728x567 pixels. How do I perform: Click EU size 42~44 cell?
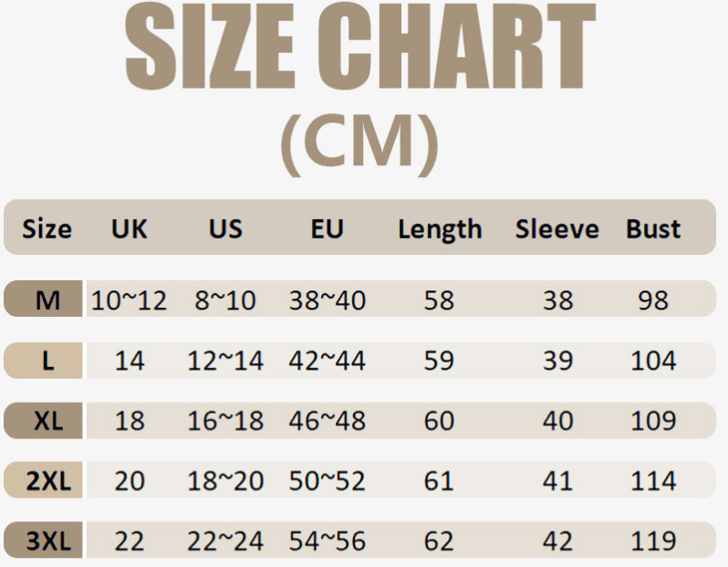click(327, 361)
